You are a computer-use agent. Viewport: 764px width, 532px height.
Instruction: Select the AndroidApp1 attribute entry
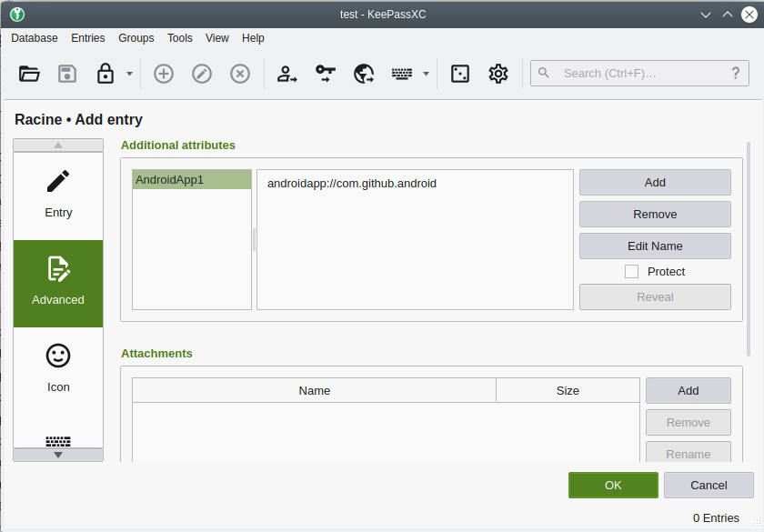coord(191,179)
